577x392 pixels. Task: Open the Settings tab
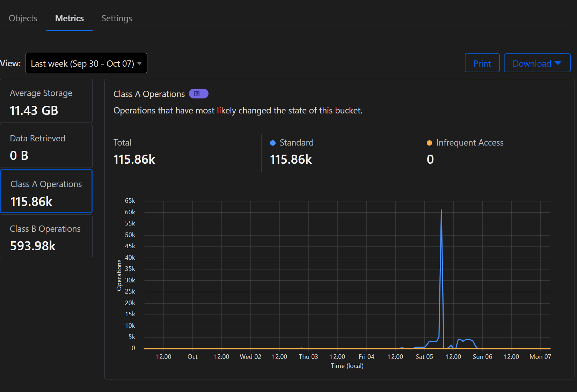[x=117, y=18]
